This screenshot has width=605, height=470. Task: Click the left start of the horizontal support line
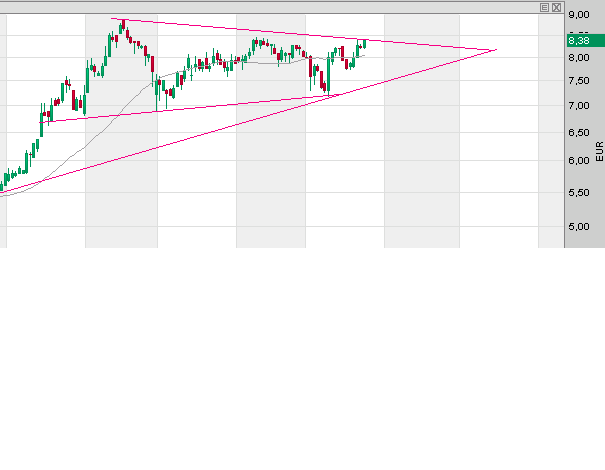point(44,122)
